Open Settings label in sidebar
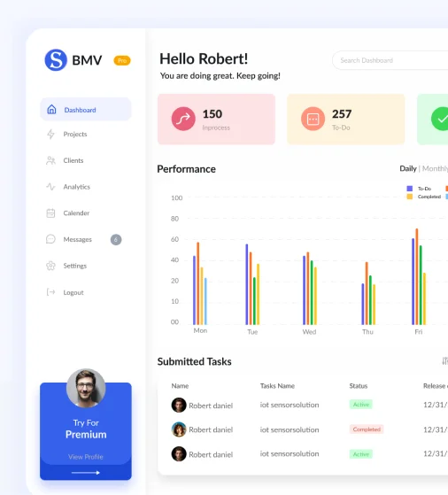The height and width of the screenshot is (495, 448). pos(75,266)
